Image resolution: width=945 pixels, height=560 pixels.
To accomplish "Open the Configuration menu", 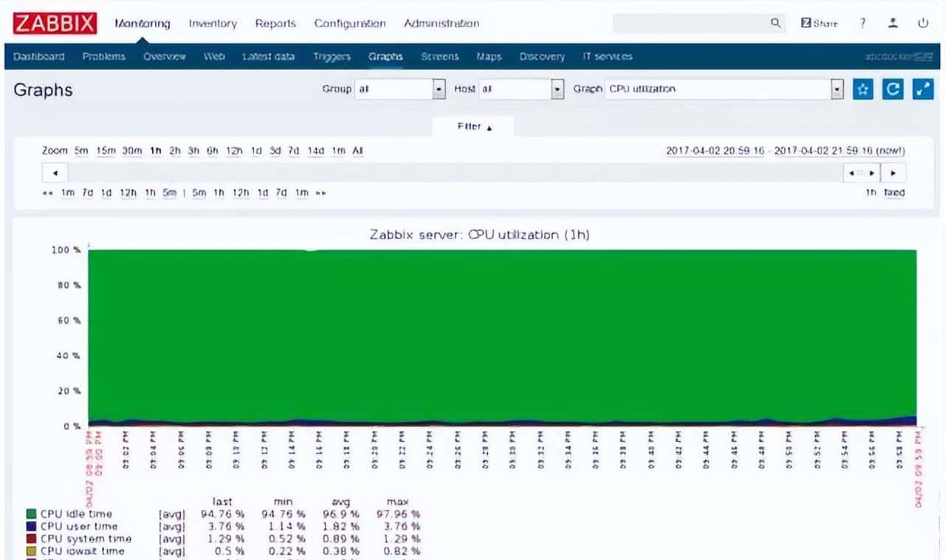I will [350, 24].
